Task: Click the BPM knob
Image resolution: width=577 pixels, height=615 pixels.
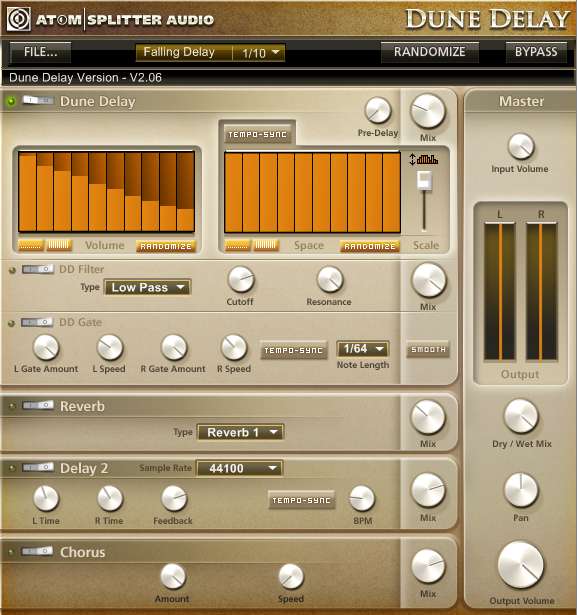Action: (x=362, y=499)
